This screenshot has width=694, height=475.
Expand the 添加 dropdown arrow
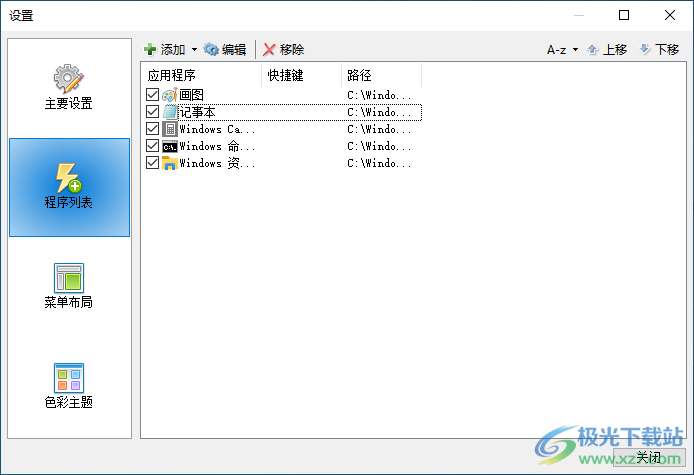(x=194, y=50)
